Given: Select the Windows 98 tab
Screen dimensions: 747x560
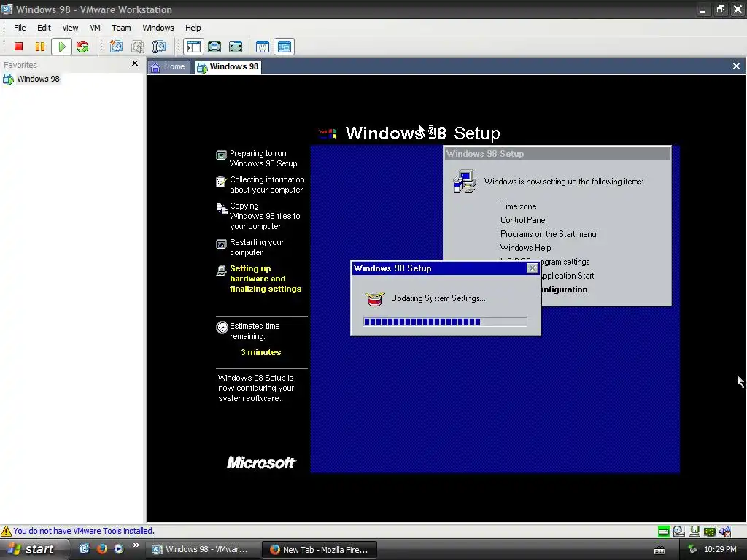Looking at the screenshot, I should tap(228, 66).
